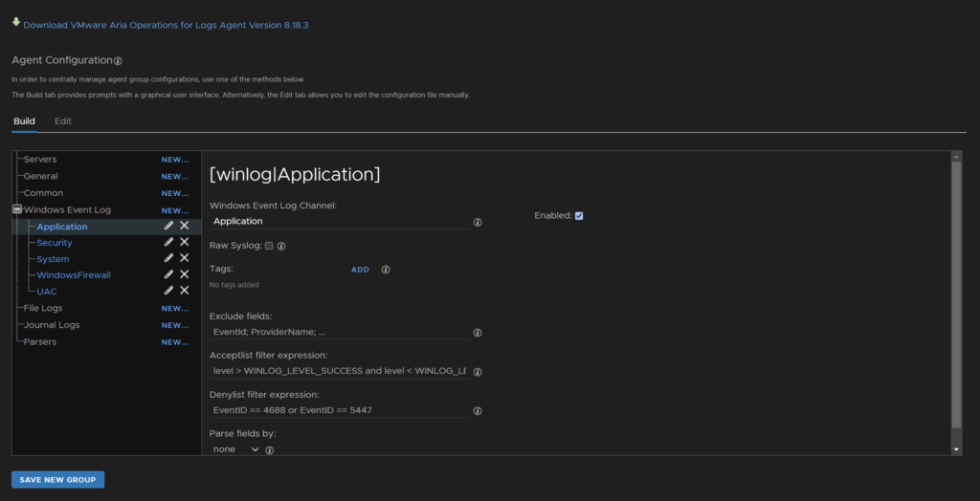Show info for Windows Event Log Channel
This screenshot has height=501, width=980.
coord(478,223)
